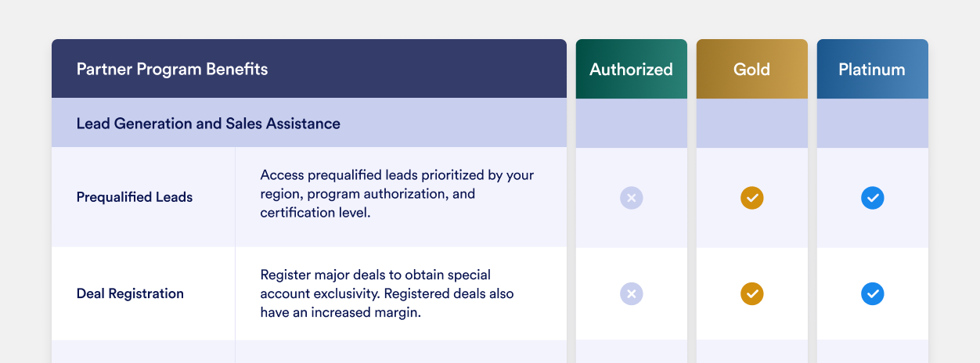980x363 pixels.
Task: Click Authorized cell in Lead Generation section row
Action: 632,124
